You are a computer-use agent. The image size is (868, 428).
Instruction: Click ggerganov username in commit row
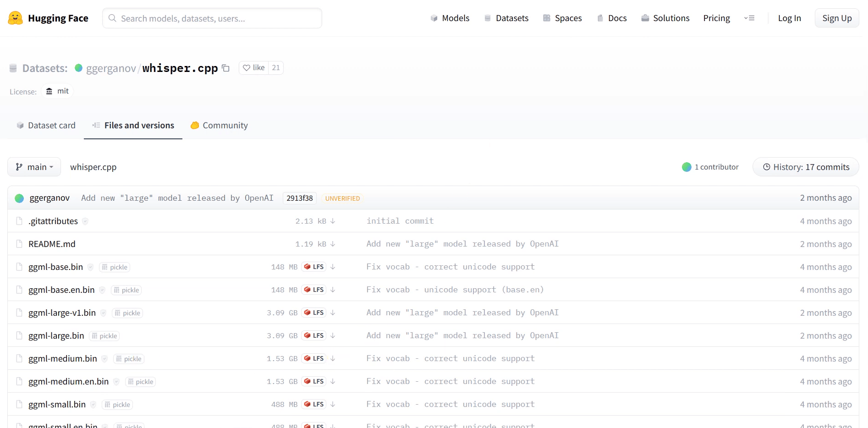[x=49, y=198]
